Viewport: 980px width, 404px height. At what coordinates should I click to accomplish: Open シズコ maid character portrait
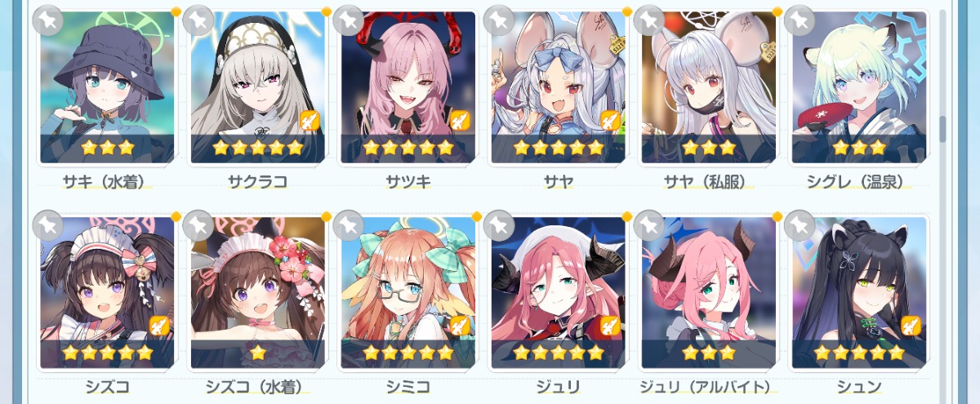point(107,291)
